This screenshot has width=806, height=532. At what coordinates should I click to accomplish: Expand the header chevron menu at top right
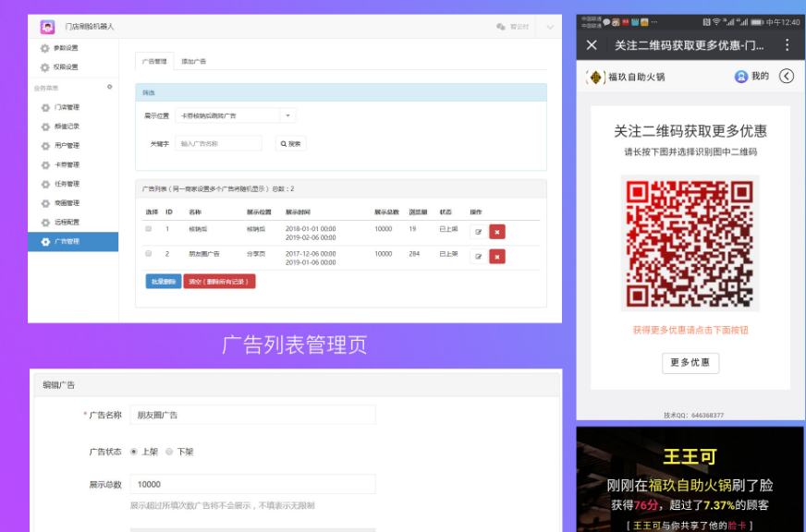pos(549,27)
